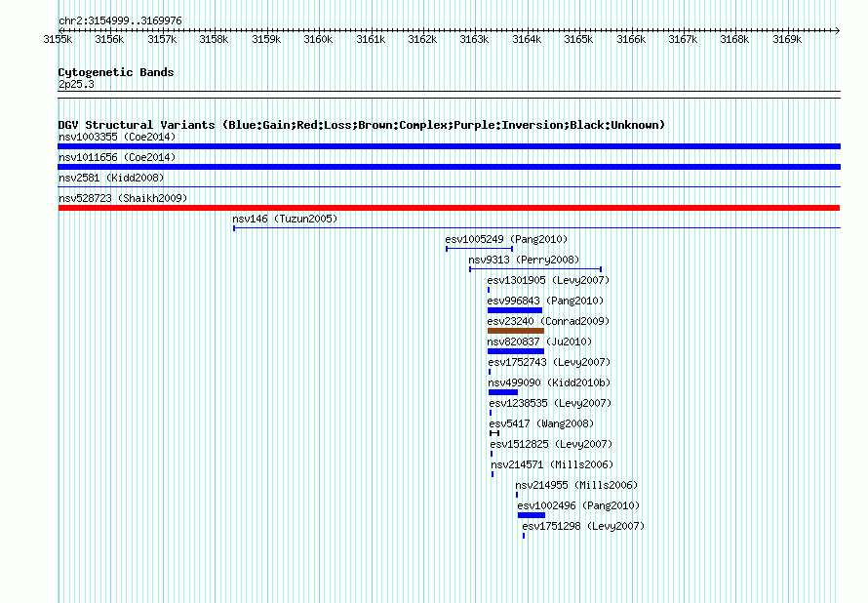Open esv1005249 (Pang2010) variant
This screenshot has height=603, width=868.
pos(506,239)
